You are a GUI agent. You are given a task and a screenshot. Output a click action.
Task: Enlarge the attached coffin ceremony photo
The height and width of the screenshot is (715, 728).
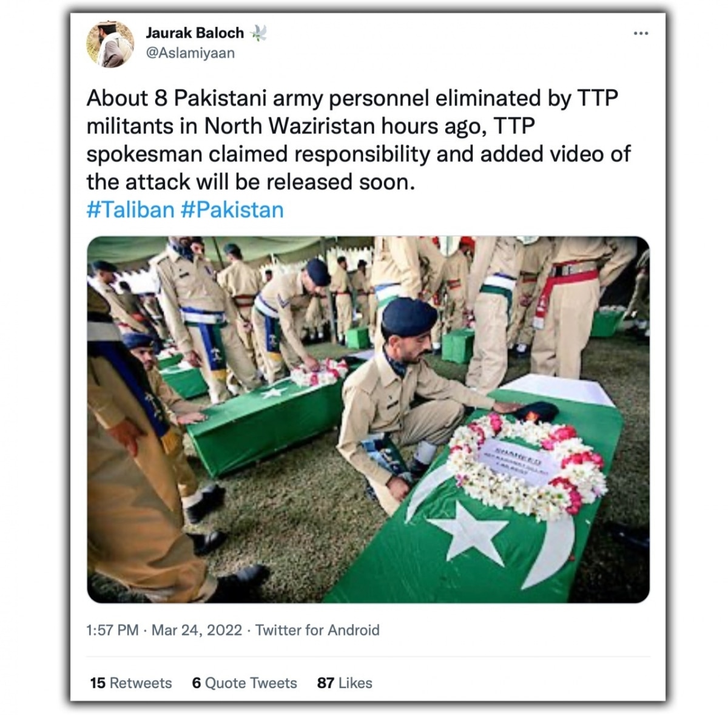click(368, 419)
